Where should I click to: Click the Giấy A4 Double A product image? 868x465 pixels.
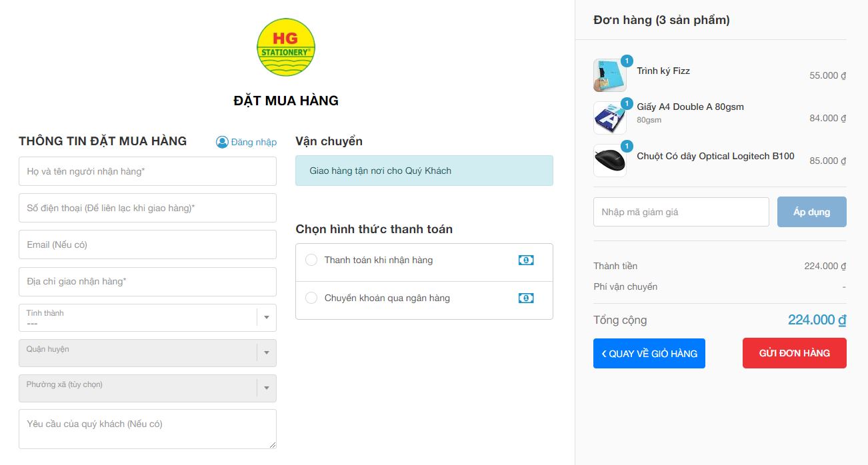coord(609,118)
